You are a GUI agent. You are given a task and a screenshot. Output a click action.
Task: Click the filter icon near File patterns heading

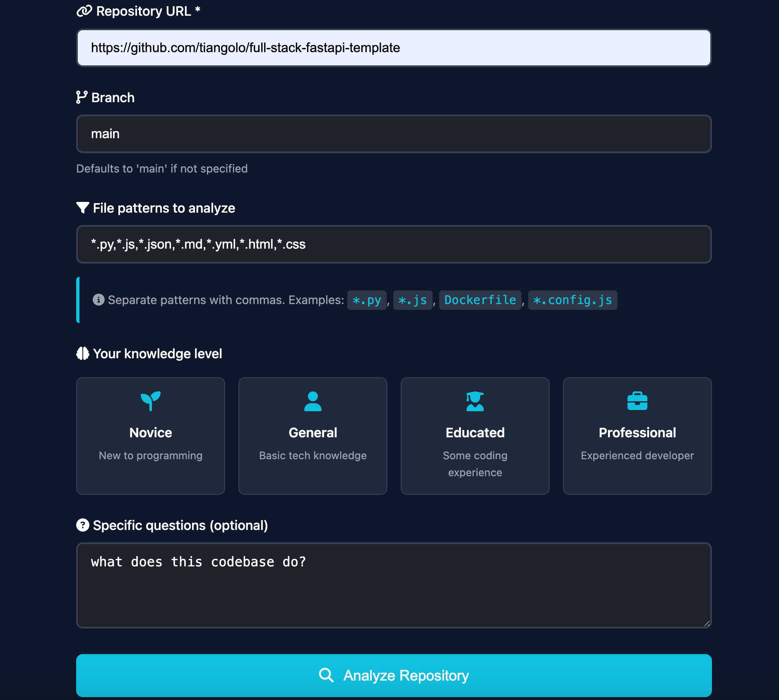pos(83,207)
